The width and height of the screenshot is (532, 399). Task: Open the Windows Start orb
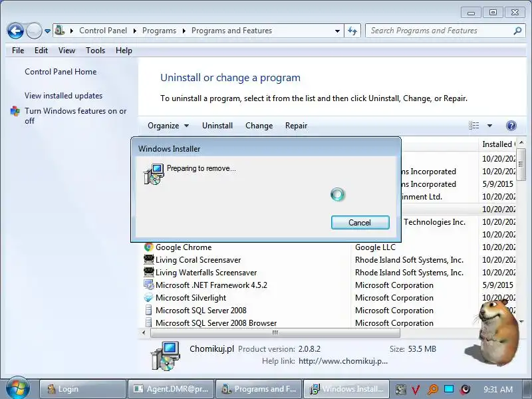point(18,388)
